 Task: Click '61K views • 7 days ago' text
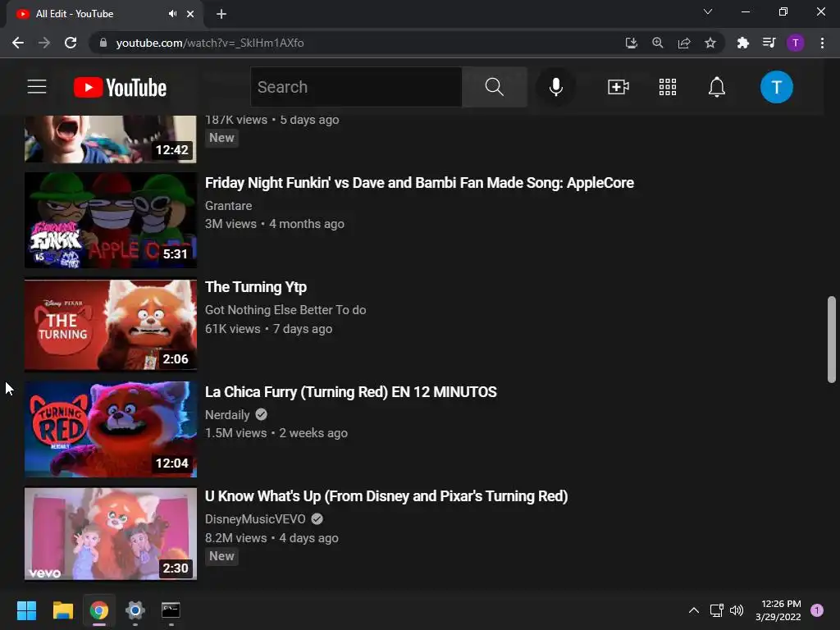coord(268,329)
